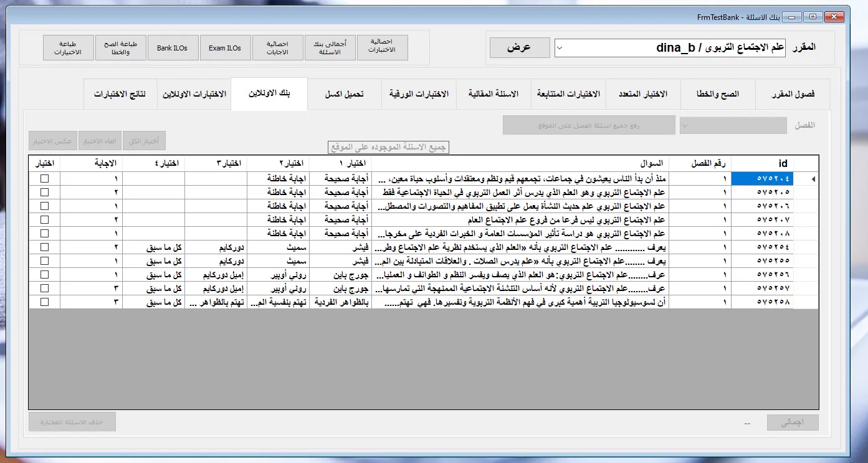Image resolution: width=868 pixels, height=463 pixels.
Task: Open Exam ILOs
Action: coord(225,48)
